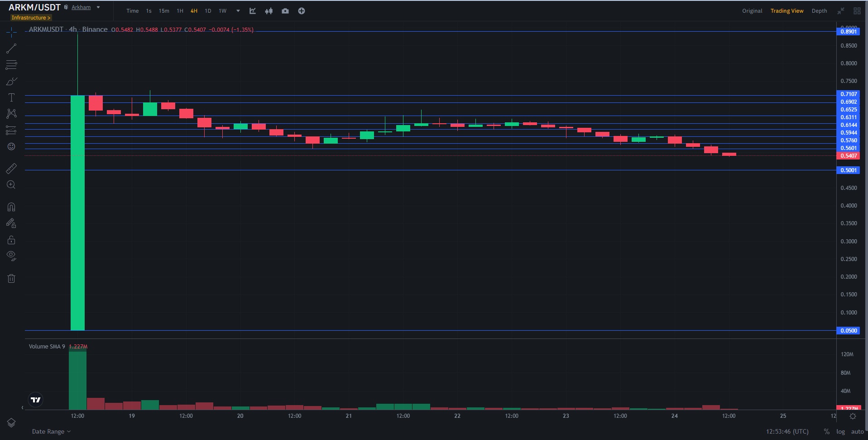
Task: Collapse the left-pointing pane arrow near volume
Action: click(23, 408)
